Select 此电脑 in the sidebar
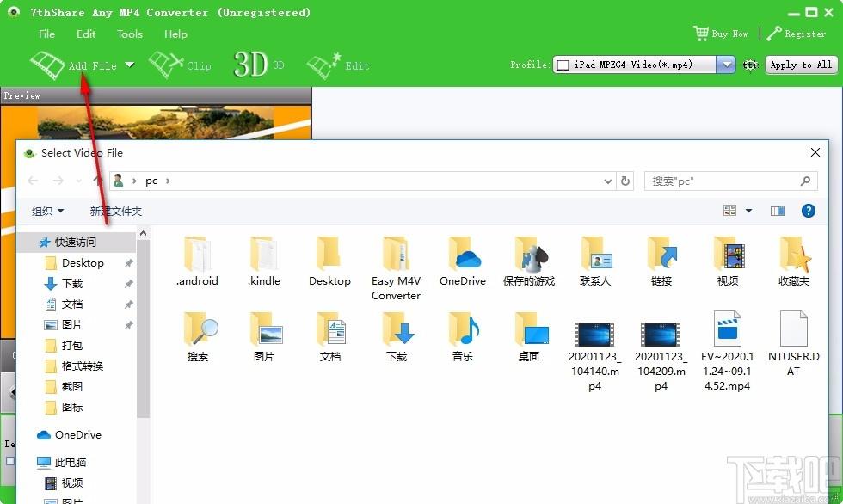The height and width of the screenshot is (504, 843). (x=70, y=462)
